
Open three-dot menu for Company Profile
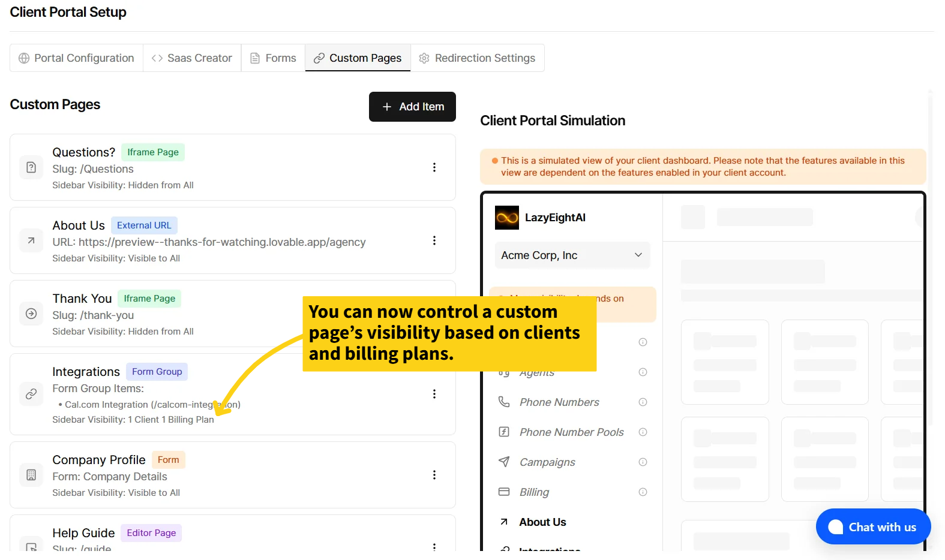pyautogui.click(x=434, y=475)
